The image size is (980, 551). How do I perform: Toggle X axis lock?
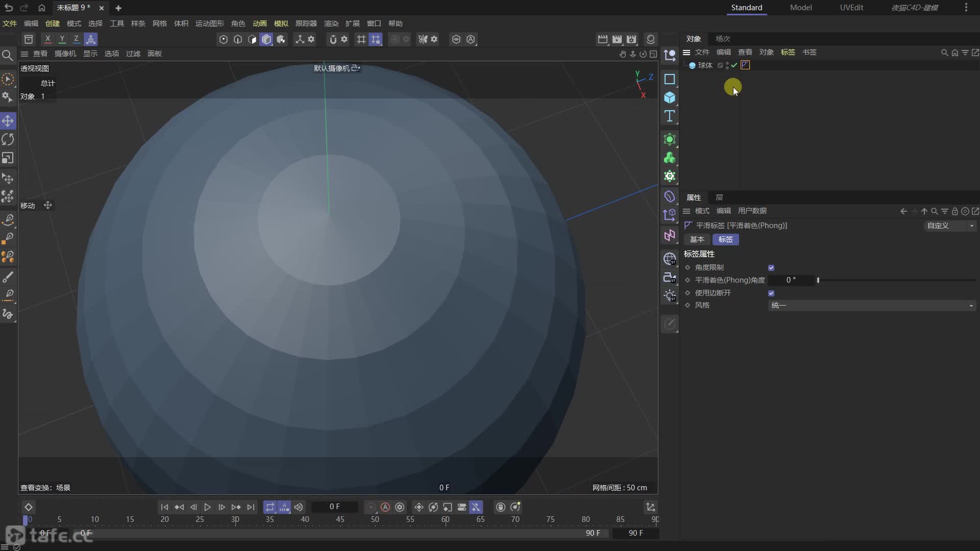coord(47,39)
